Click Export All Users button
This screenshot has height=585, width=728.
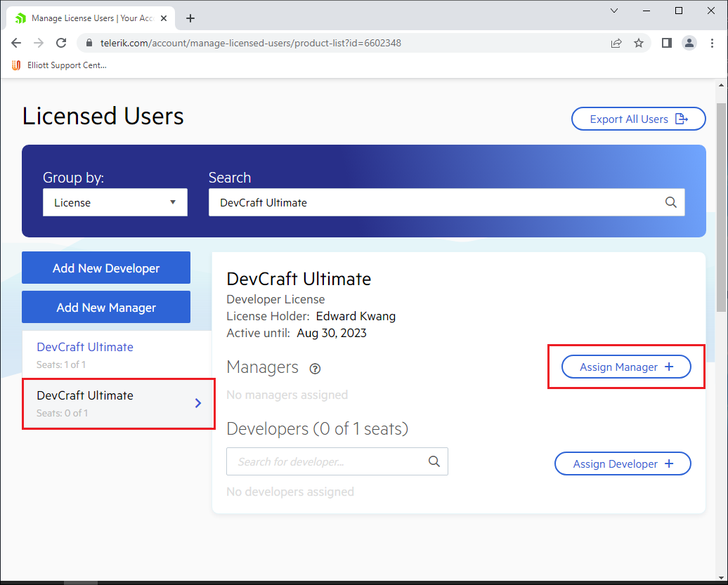638,119
